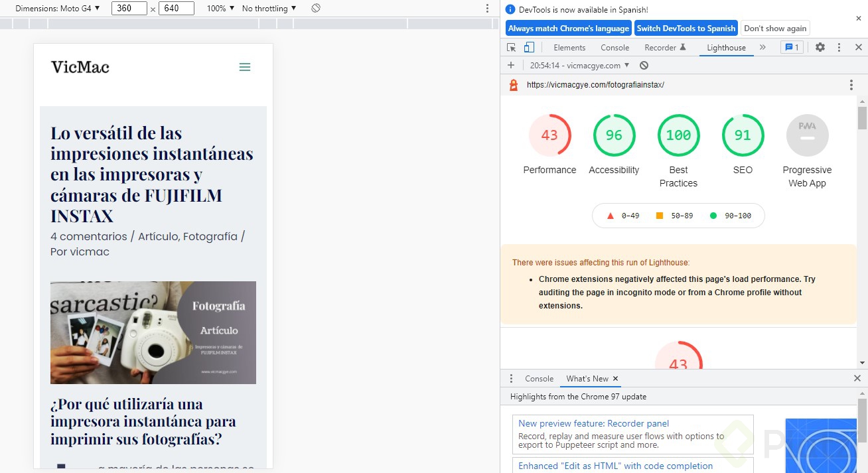Choose Always match Chrome's language
868x473 pixels.
tap(568, 28)
